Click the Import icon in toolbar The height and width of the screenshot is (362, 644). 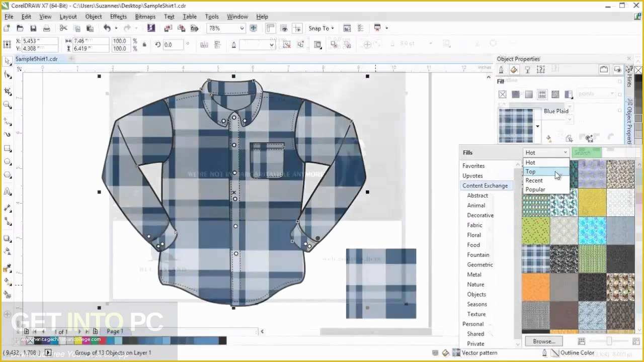(168, 28)
